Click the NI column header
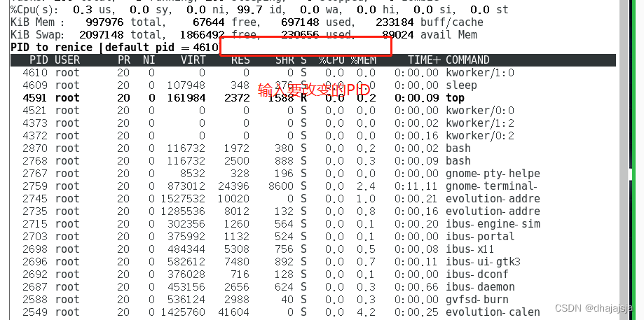 (x=149, y=60)
